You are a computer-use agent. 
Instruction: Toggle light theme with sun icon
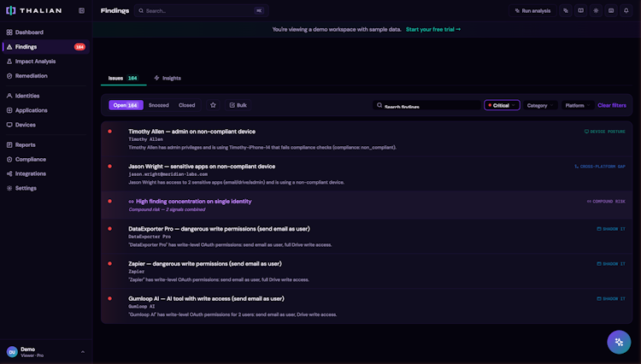(596, 10)
